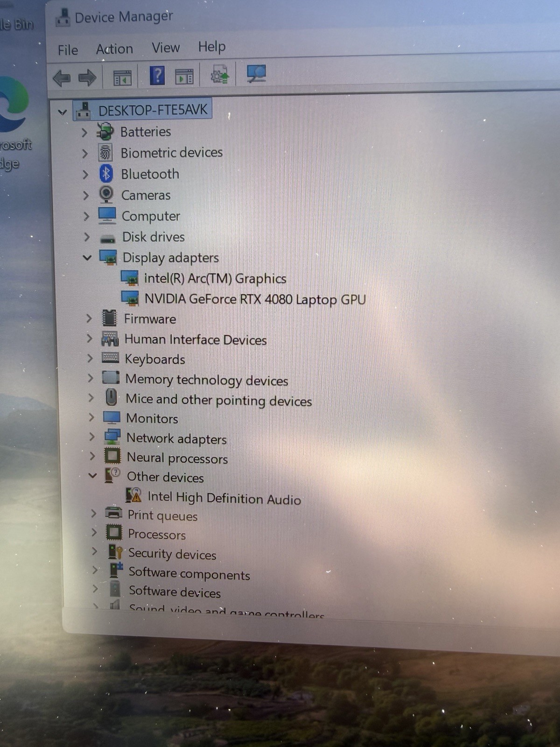Expand the Bluetooth category
The height and width of the screenshot is (747, 560).
click(x=85, y=175)
